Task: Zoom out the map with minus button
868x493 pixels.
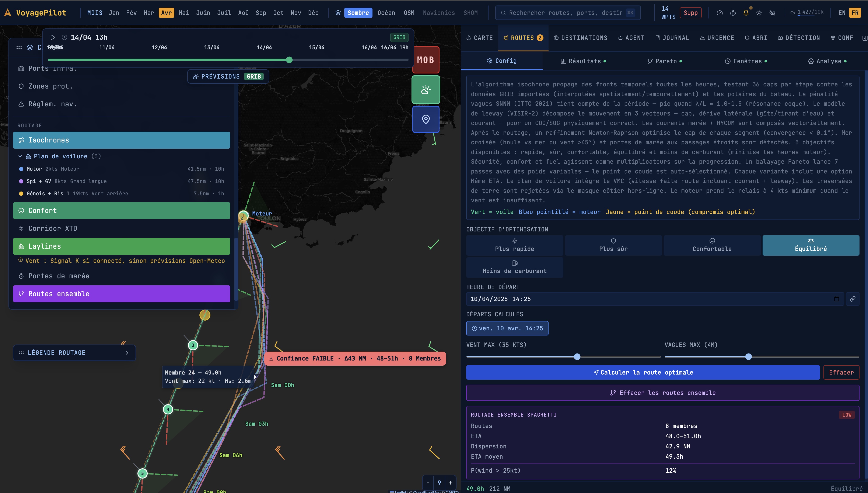Action: 428,483
